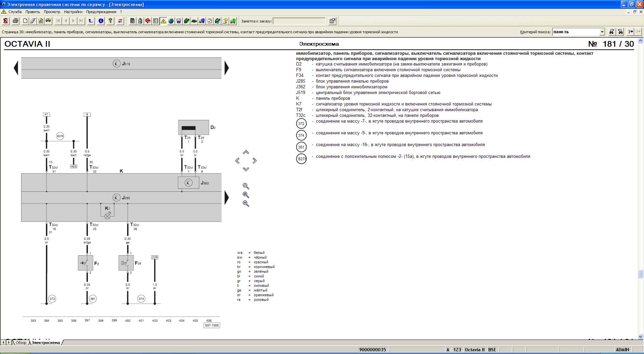This screenshot has width=644, height=354.
Task: Zoom out of the wiring diagram
Action: 246,204
